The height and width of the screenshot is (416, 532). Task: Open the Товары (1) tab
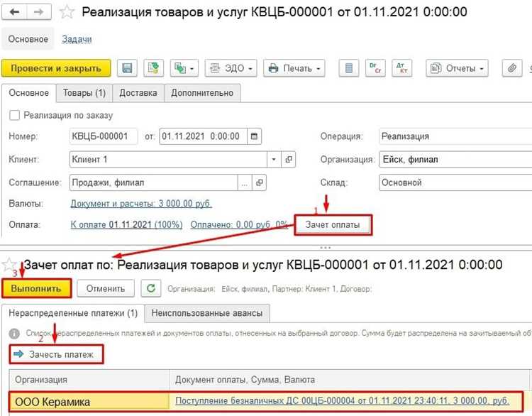tap(84, 93)
